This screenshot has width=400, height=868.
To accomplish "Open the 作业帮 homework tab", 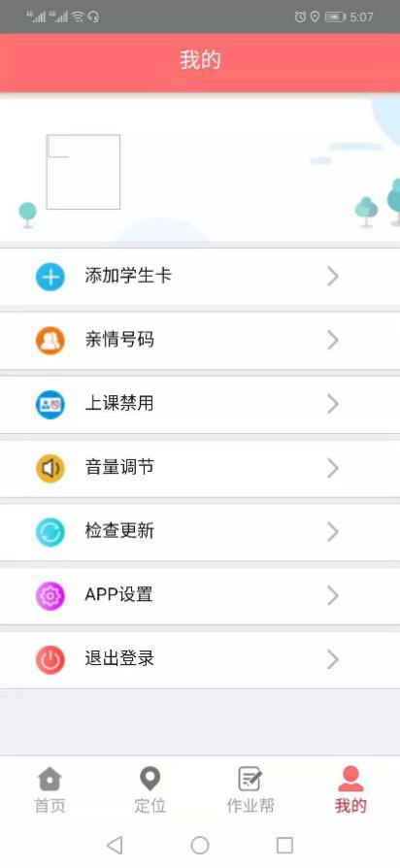I will pos(250,790).
